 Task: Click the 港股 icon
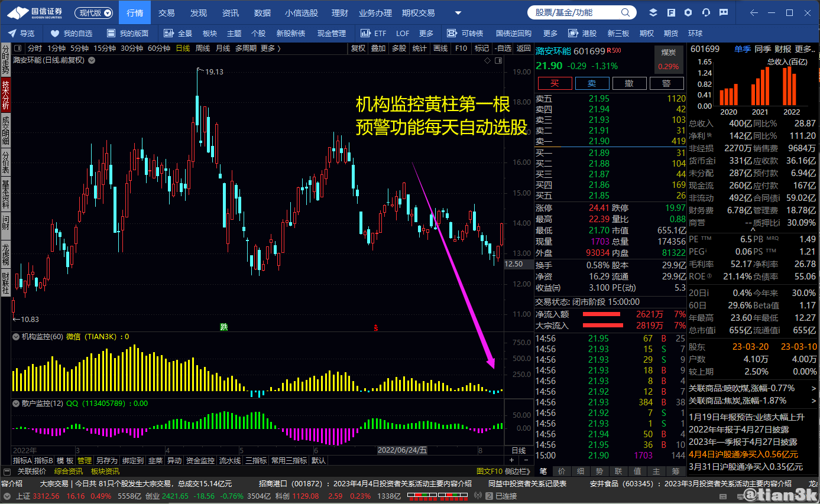573,34
